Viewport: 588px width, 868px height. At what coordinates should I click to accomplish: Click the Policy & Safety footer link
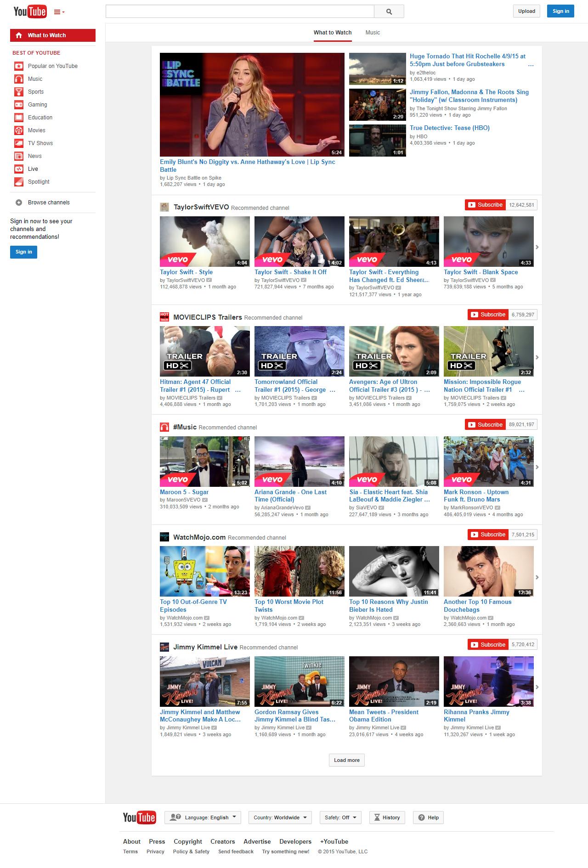(191, 851)
